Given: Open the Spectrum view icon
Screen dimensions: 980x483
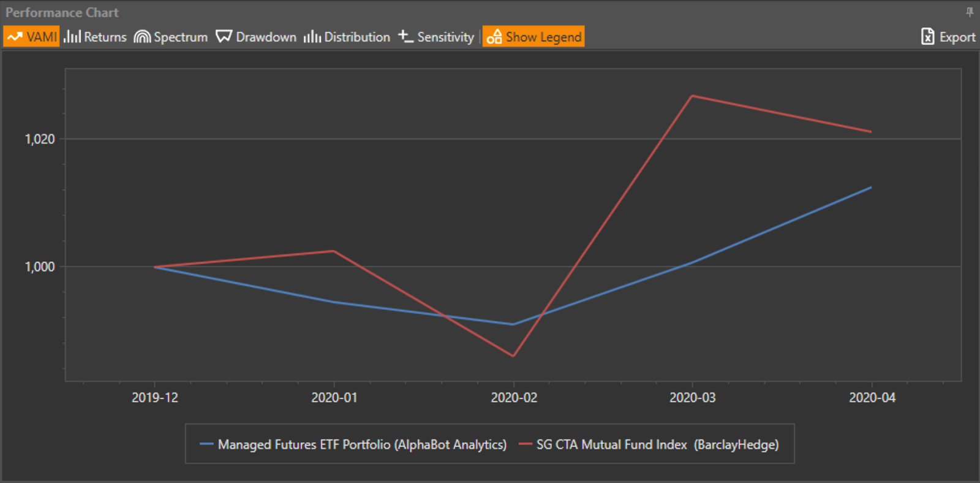Looking at the screenshot, I should click(x=142, y=37).
